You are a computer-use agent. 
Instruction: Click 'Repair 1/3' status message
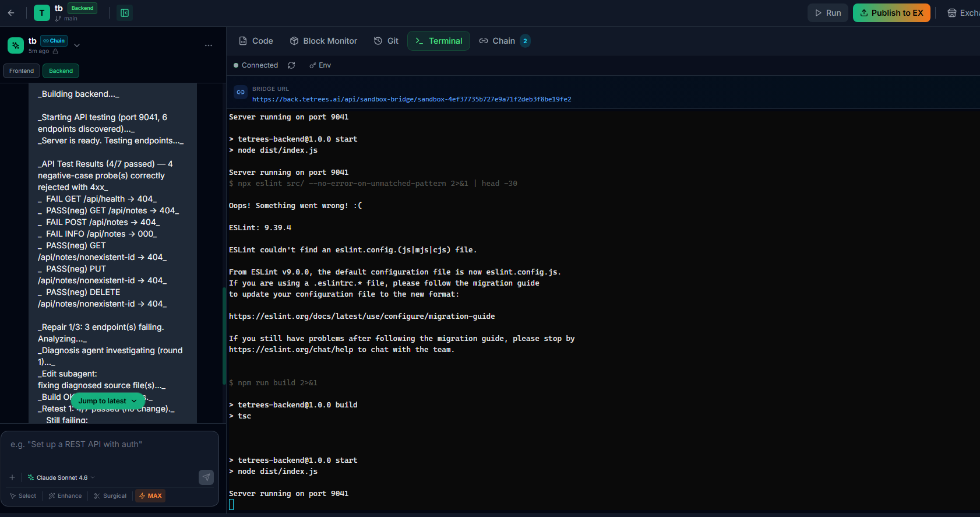click(x=101, y=333)
